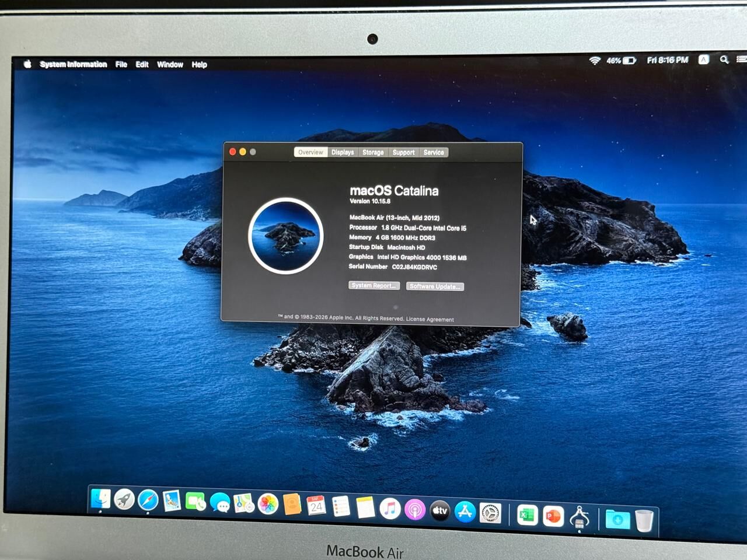Image resolution: width=747 pixels, height=560 pixels.
Task: Open Maps app in the Dock
Action: point(244,503)
